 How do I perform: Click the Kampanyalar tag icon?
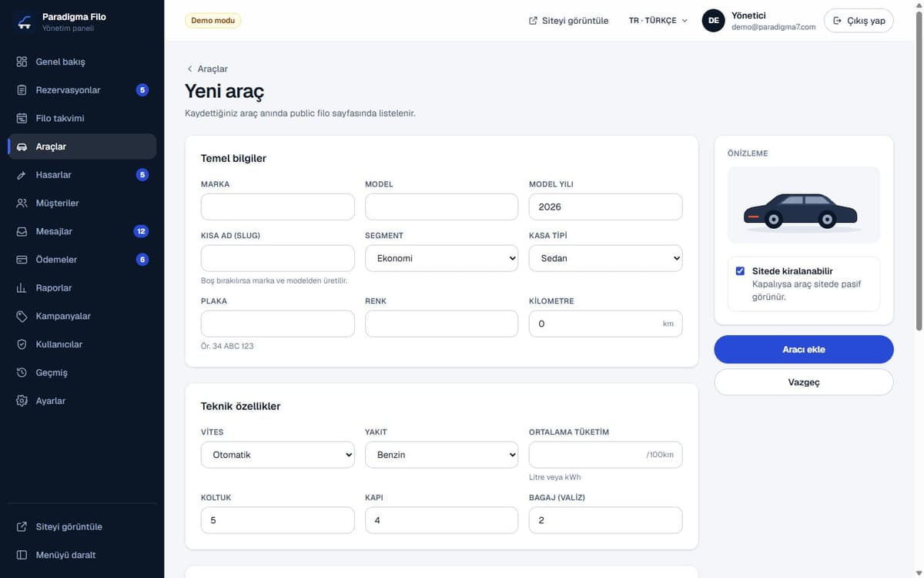(22, 316)
